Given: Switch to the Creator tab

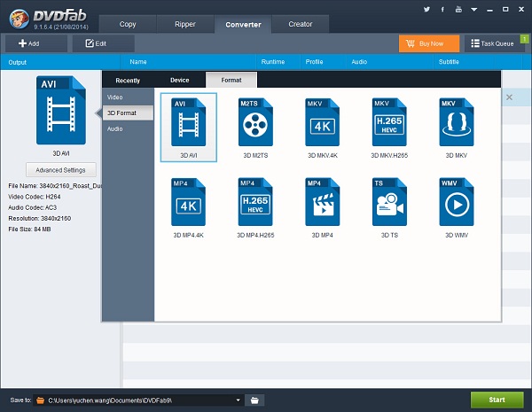Looking at the screenshot, I should coord(301,24).
